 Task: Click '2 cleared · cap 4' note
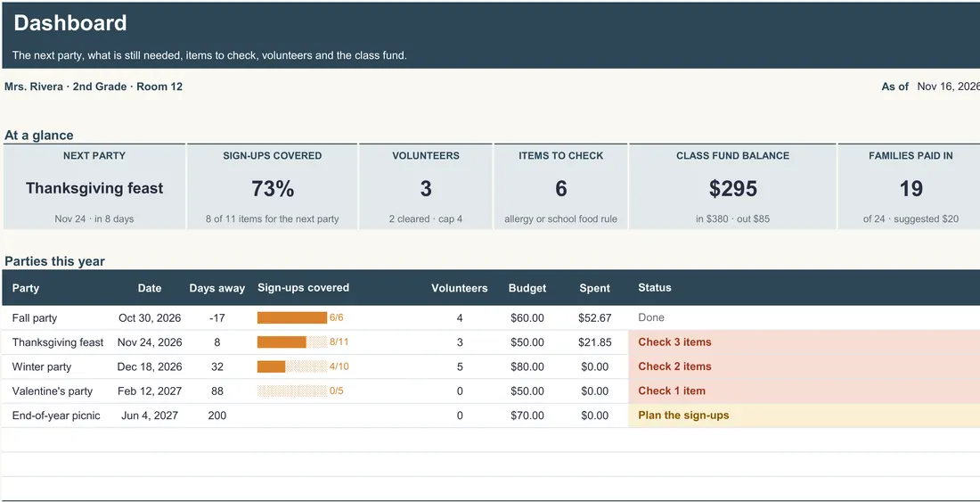[x=426, y=218]
